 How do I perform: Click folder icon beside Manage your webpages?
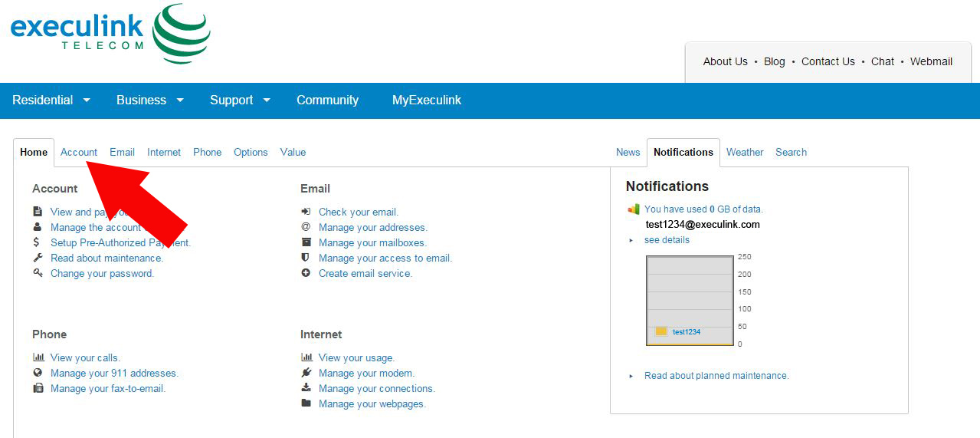tap(306, 403)
